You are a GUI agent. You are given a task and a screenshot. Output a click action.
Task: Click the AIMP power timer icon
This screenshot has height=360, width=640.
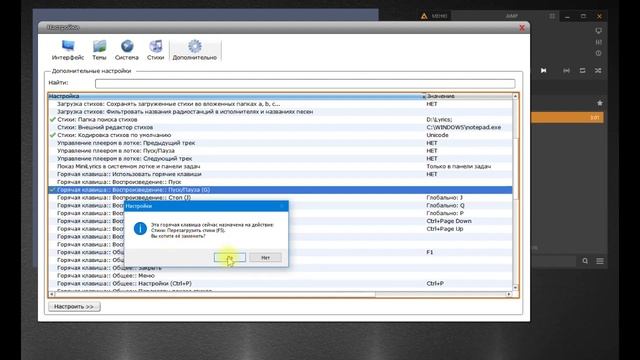point(598,53)
